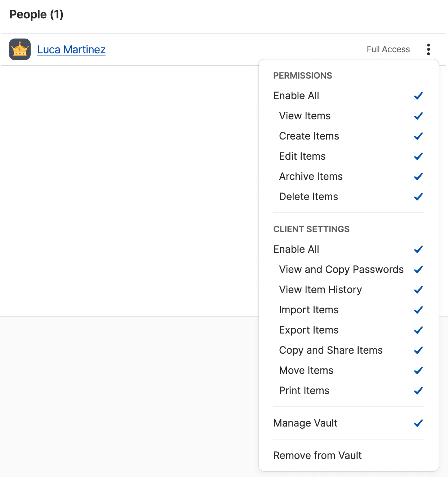Uncheck the Edit Items permission
This screenshot has width=448, height=477.
tap(349, 156)
